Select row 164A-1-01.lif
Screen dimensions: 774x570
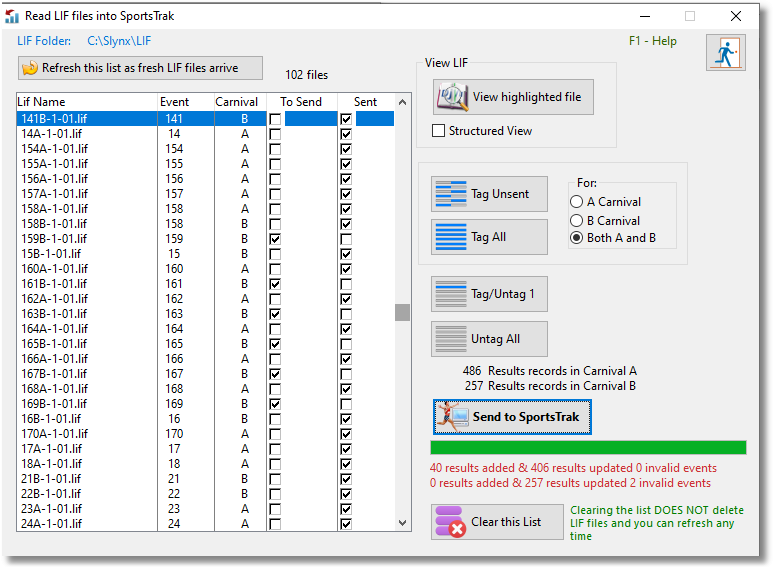pyautogui.click(x=206, y=329)
